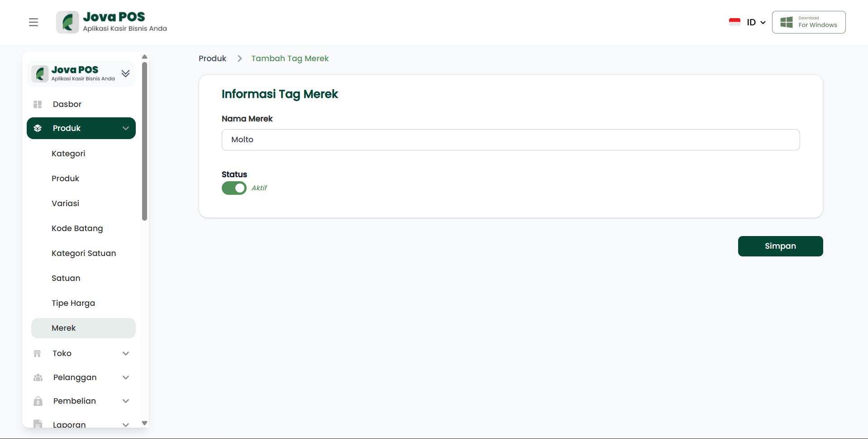Click the Indonesian flag icon
The height and width of the screenshot is (439, 868).
734,22
